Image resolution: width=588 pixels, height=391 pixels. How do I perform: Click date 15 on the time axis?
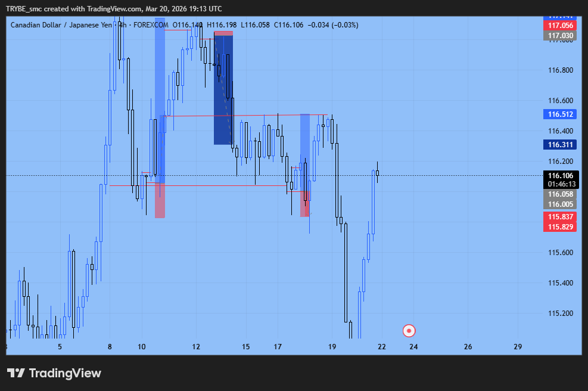click(x=245, y=347)
